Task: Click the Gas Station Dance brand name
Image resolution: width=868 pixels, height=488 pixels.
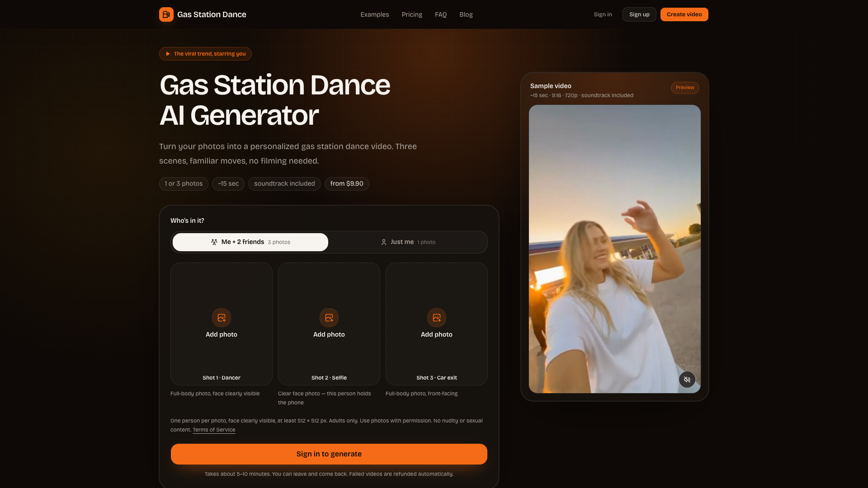Action: click(212, 14)
